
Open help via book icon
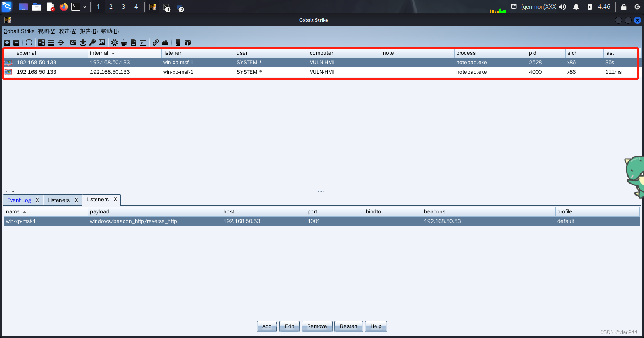click(178, 42)
